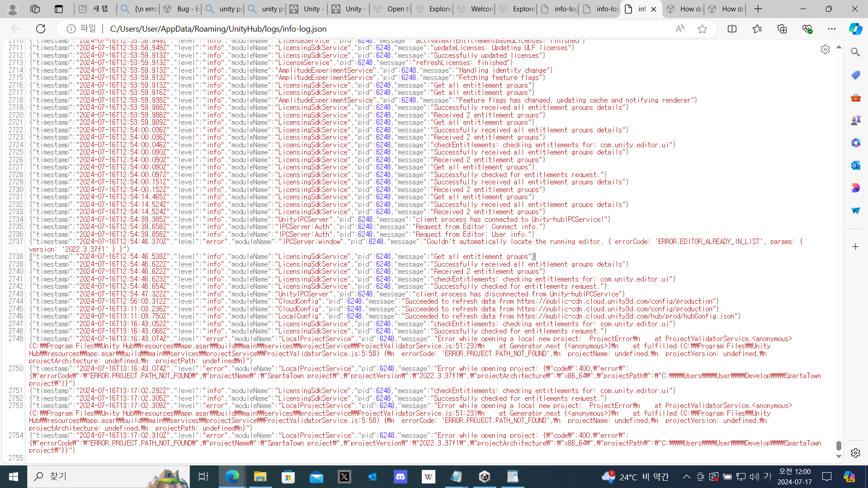Show hidden tray icons chevron
The image size is (868, 488).
[686, 476]
